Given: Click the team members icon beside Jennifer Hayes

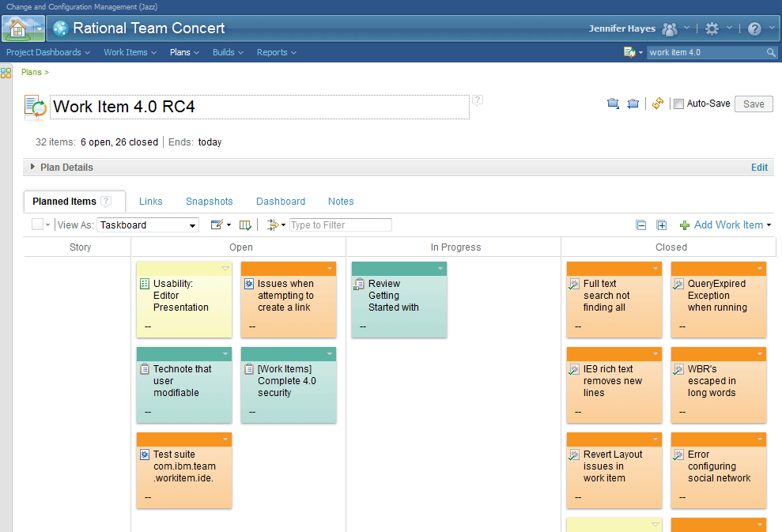Looking at the screenshot, I should [670, 28].
